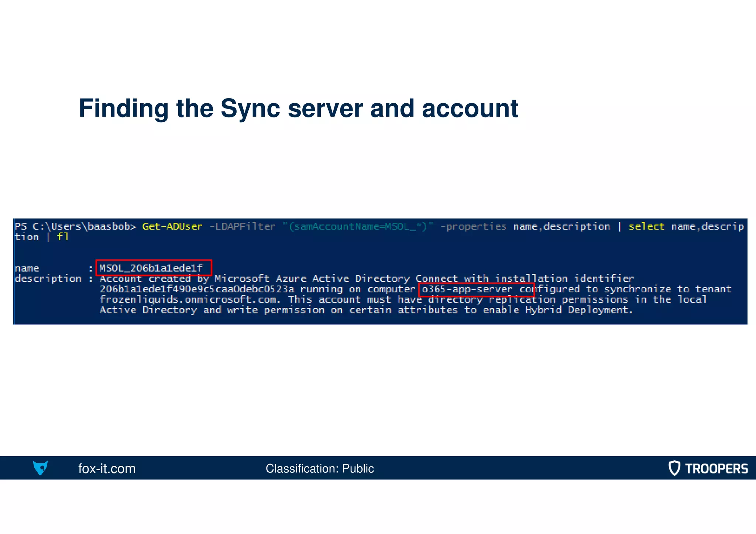Click the identifier '206b1a1ede1f490e9c5caa0debc0523a'
This screenshot has width=756, height=534.
pyautogui.click(x=197, y=289)
